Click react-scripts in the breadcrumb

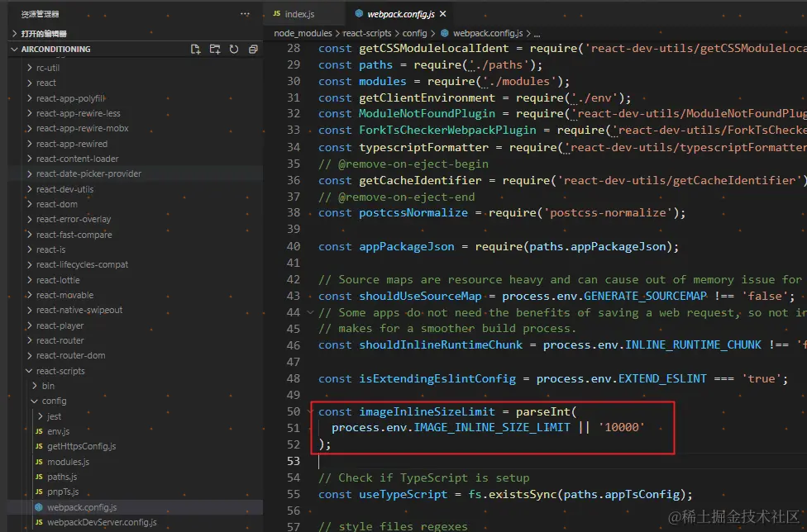[x=367, y=33]
